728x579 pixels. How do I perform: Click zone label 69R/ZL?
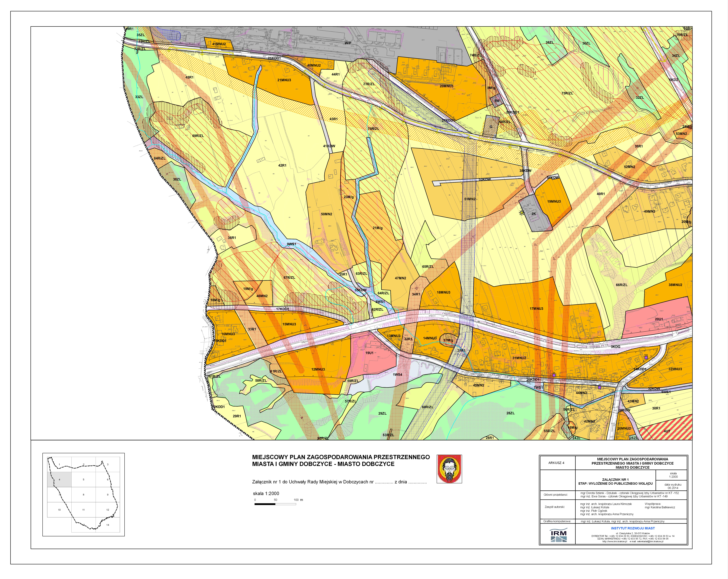tap(198, 136)
